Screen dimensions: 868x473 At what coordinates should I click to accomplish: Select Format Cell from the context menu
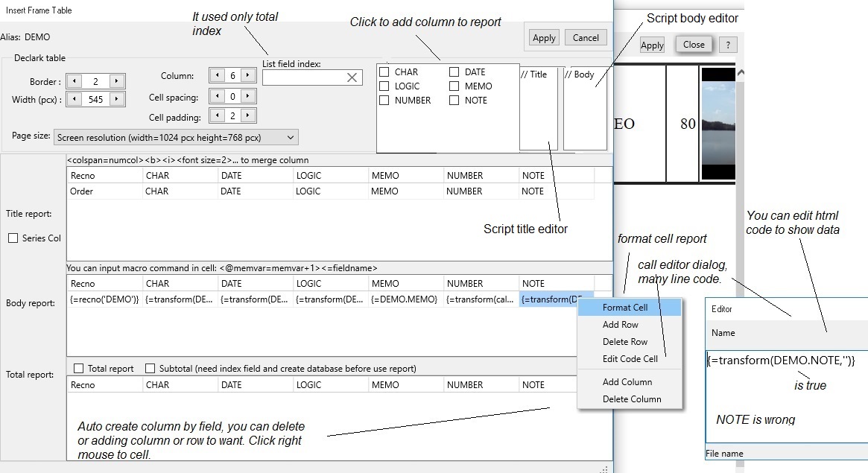[x=624, y=307]
